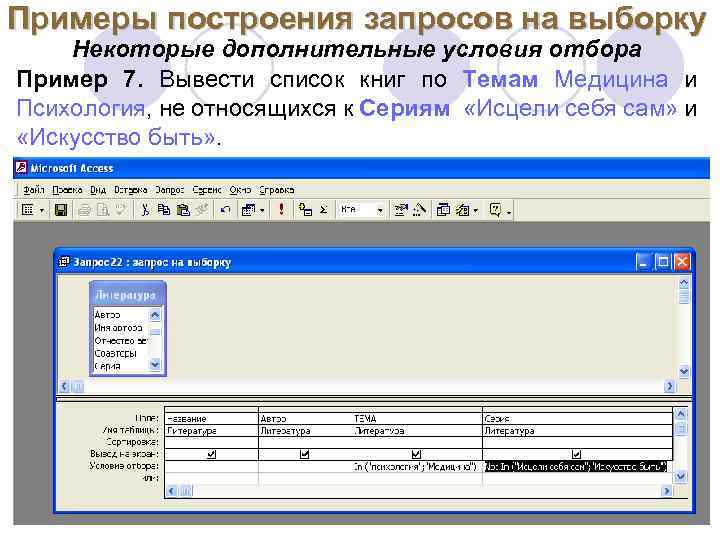Screen dimensions: 720x540
Task: Click the Copy icon
Action: pos(164,210)
